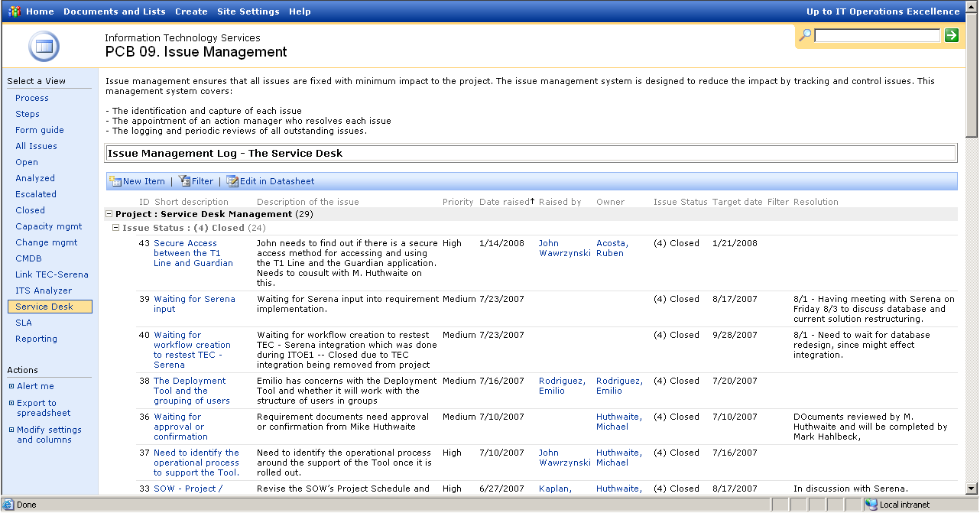Image resolution: width=980 pixels, height=513 pixels.
Task: Open Documents and Lists
Action: [x=115, y=11]
